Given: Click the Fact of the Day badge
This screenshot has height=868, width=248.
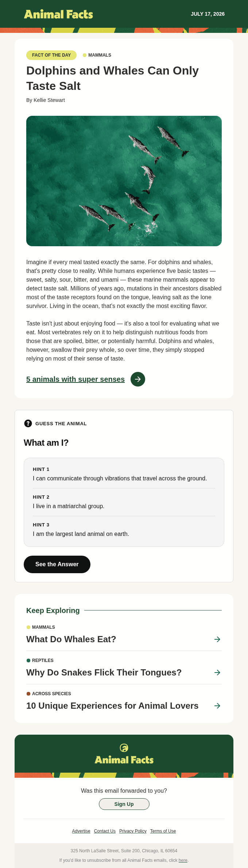Looking at the screenshot, I should pos(51,55).
